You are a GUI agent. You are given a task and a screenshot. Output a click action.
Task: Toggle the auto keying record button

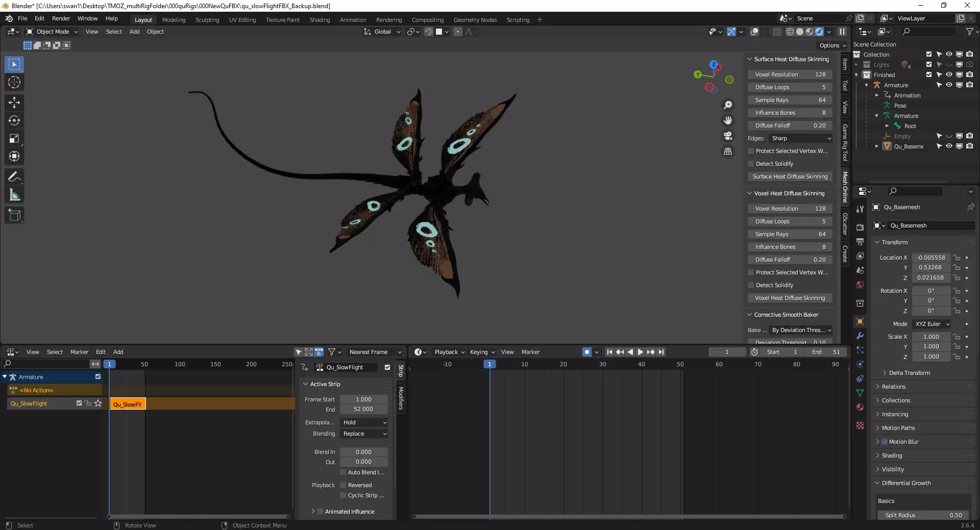point(587,352)
